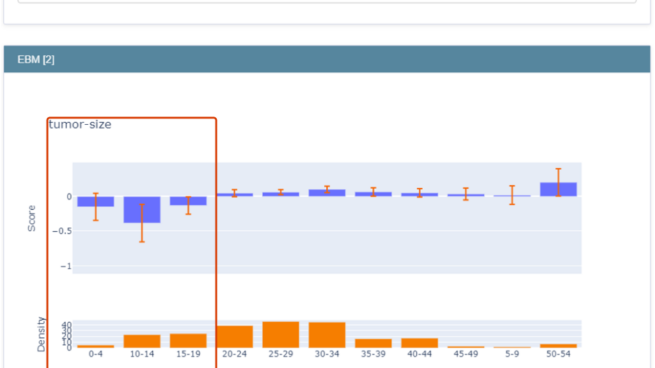Screen dimensions: 655x368
Task: Select the 30-34 score bar
Action: click(327, 193)
